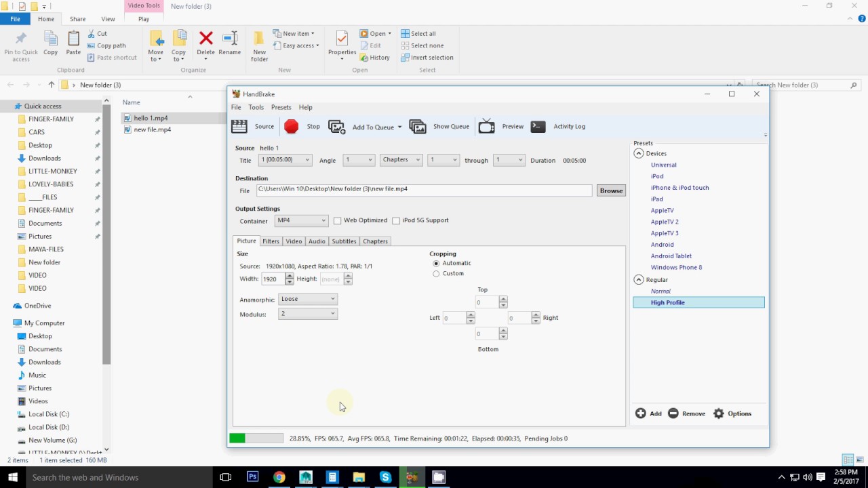Viewport: 868px width, 488px height.
Task: Click Properties icon in Explorer ribbon
Action: point(342,38)
